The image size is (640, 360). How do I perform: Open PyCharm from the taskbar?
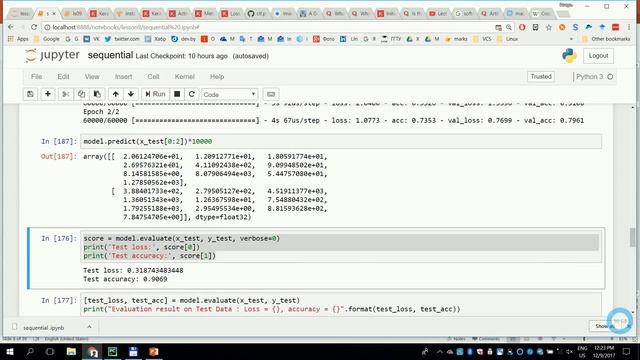(112, 351)
